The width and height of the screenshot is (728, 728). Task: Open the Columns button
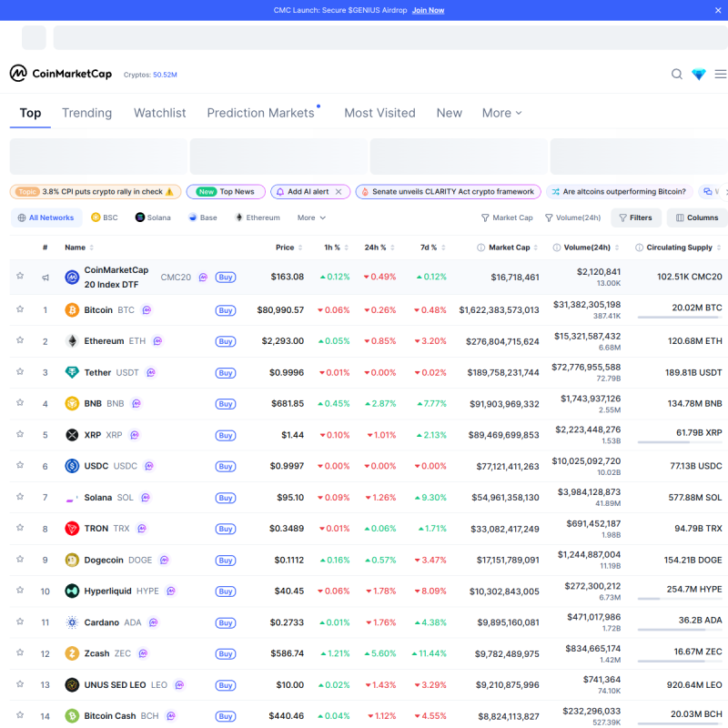click(697, 217)
